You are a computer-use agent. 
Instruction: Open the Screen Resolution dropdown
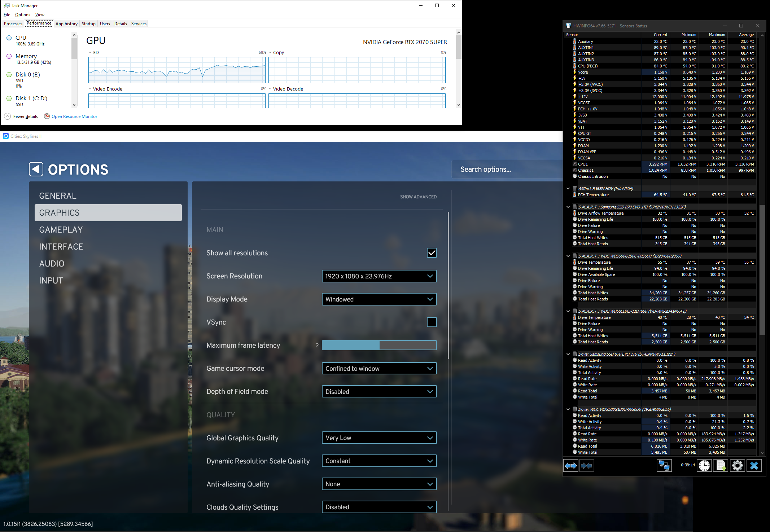pyautogui.click(x=379, y=276)
